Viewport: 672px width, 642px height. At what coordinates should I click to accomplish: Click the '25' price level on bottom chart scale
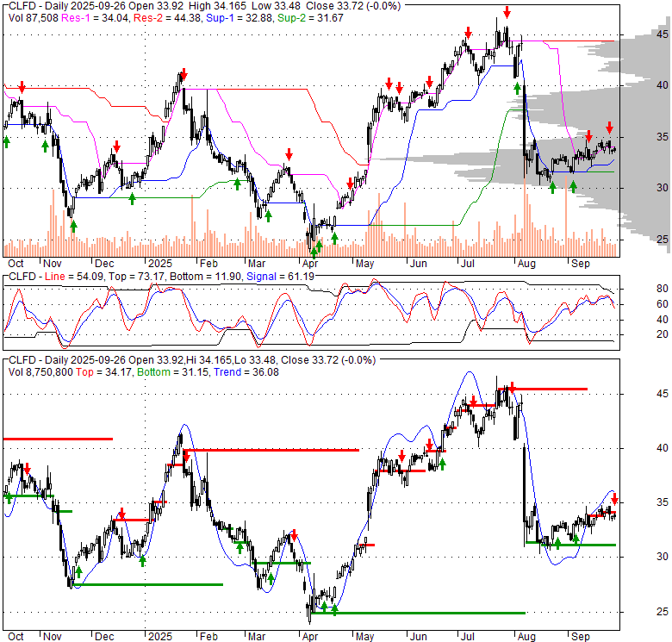point(663,612)
